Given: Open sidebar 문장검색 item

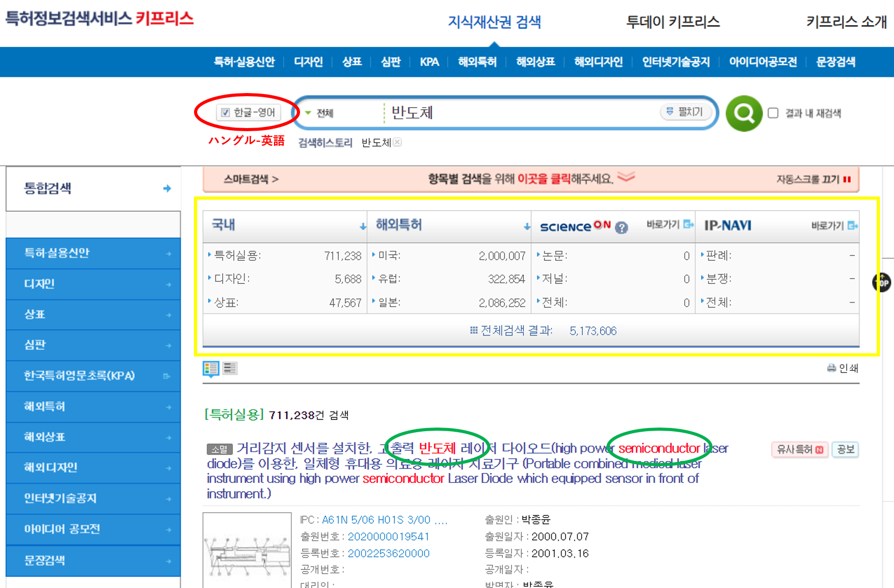Looking at the screenshot, I should tap(93, 561).
